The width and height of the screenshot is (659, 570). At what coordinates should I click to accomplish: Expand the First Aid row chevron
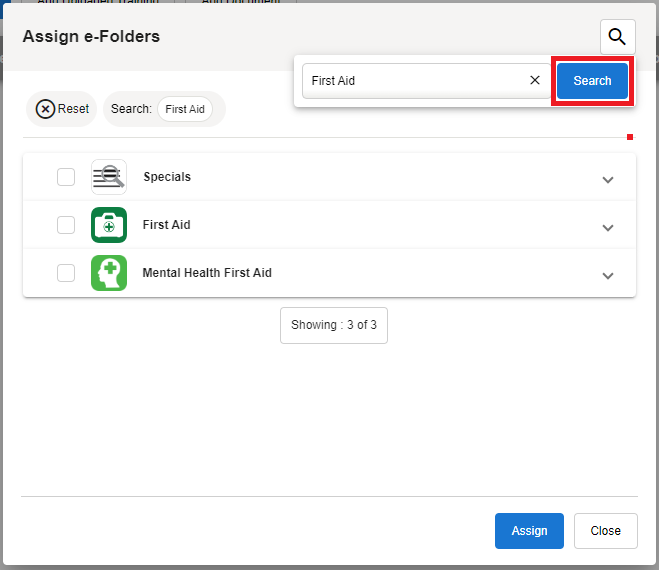point(607,228)
